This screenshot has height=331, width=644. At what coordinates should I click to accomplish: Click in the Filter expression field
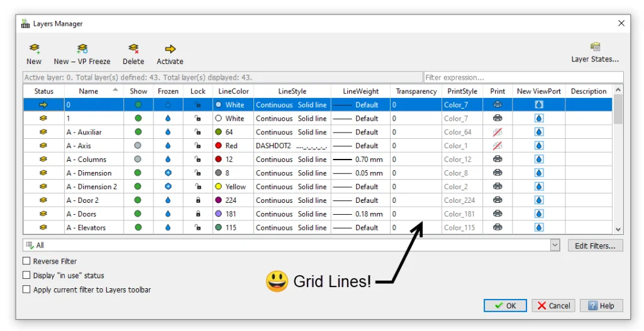523,78
